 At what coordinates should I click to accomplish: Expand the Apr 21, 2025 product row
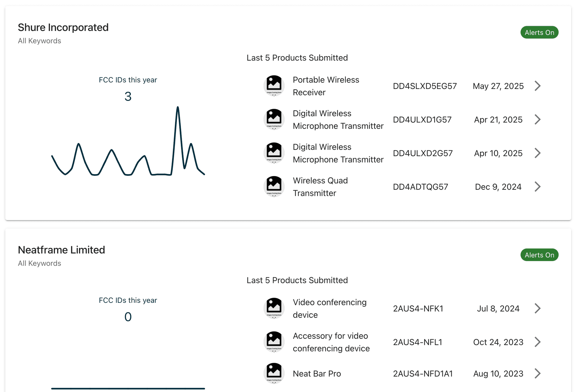click(x=538, y=120)
